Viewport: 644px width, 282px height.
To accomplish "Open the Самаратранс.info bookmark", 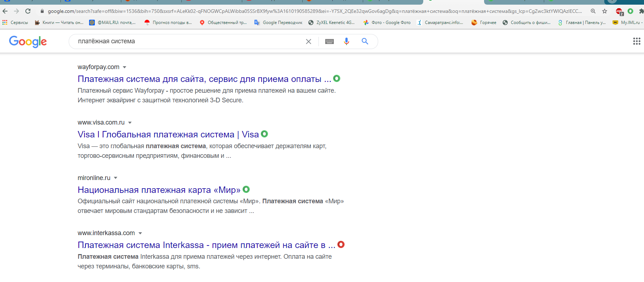I will [x=440, y=23].
